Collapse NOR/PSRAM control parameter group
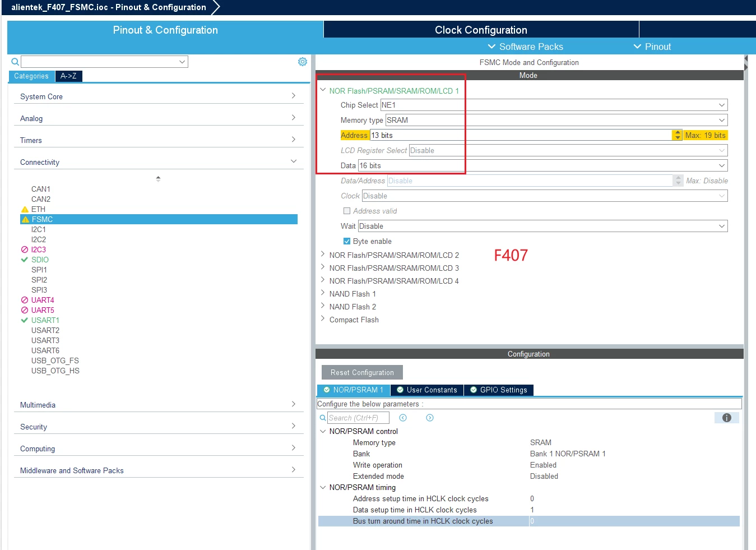Image resolution: width=756 pixels, height=550 pixels. (323, 431)
